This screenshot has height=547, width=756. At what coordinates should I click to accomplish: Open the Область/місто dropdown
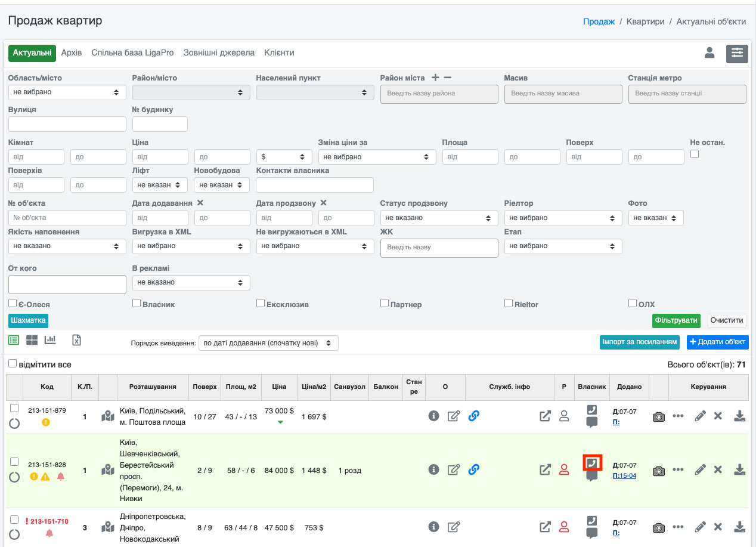click(67, 92)
